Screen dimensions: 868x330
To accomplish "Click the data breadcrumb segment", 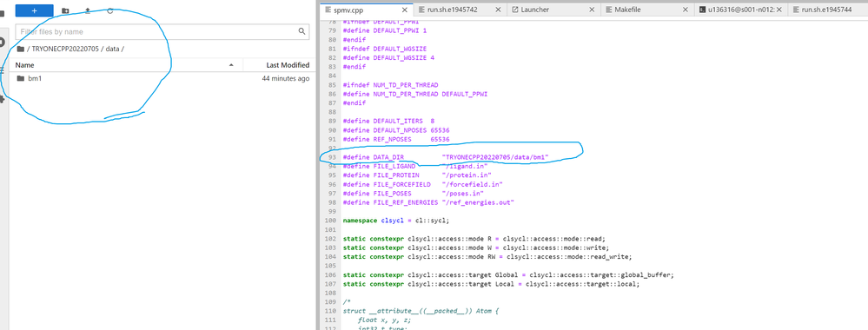I will pos(113,49).
